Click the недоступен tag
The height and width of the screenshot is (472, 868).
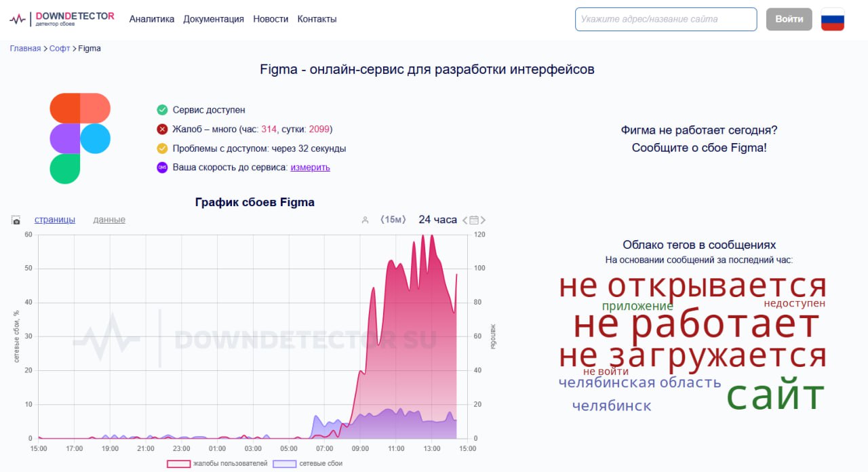click(x=795, y=303)
